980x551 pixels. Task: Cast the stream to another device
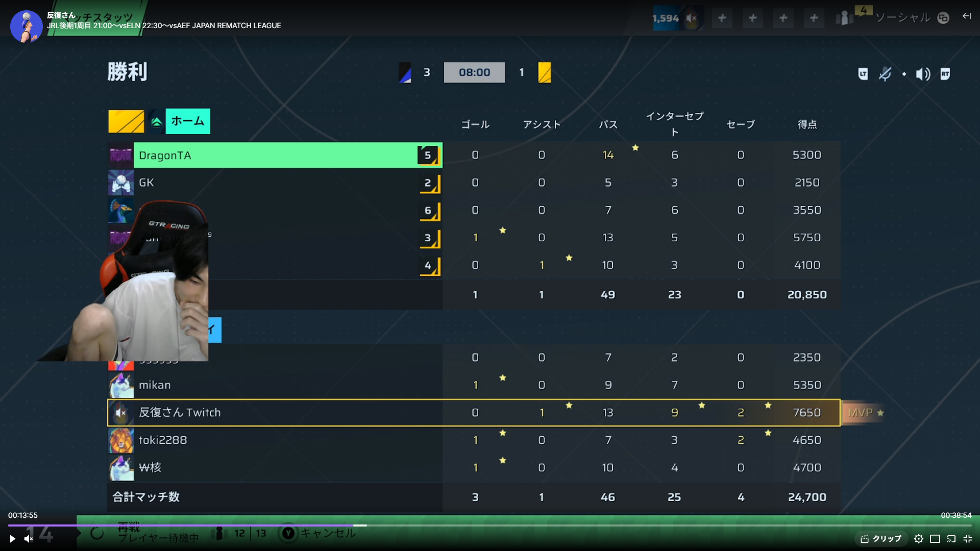coord(951,539)
